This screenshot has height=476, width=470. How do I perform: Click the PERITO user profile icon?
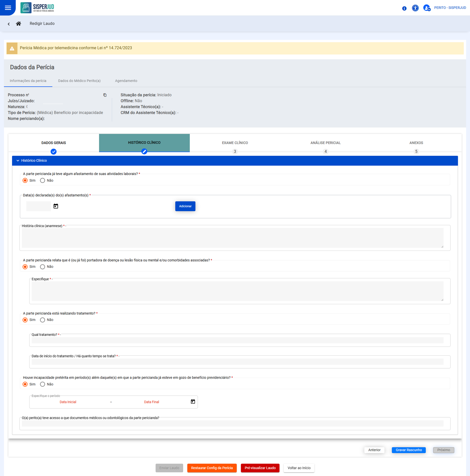pos(427,8)
